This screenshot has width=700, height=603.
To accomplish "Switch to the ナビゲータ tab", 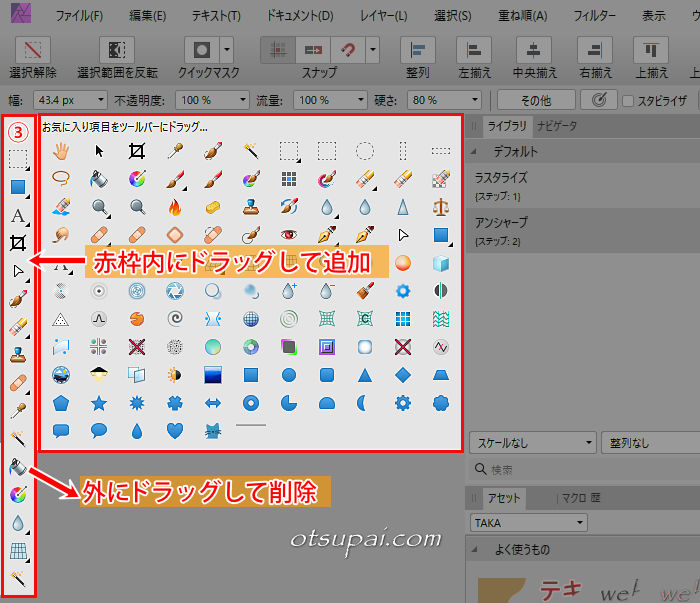I will point(556,125).
